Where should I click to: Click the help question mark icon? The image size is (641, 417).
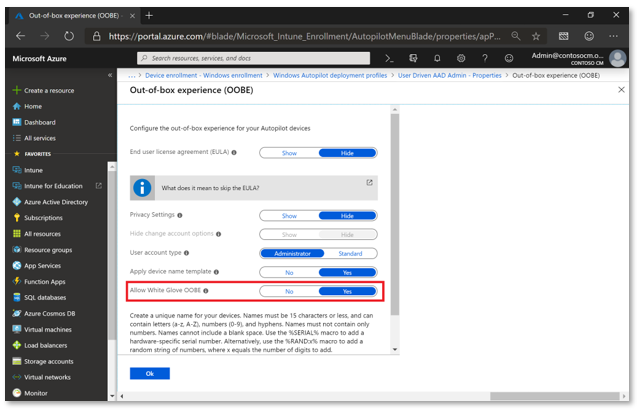coord(483,59)
